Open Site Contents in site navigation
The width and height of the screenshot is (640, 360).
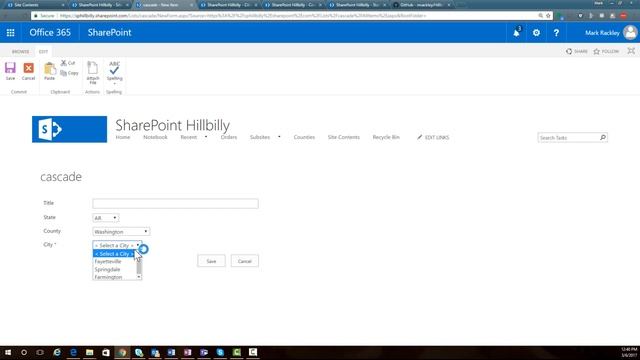point(344,137)
